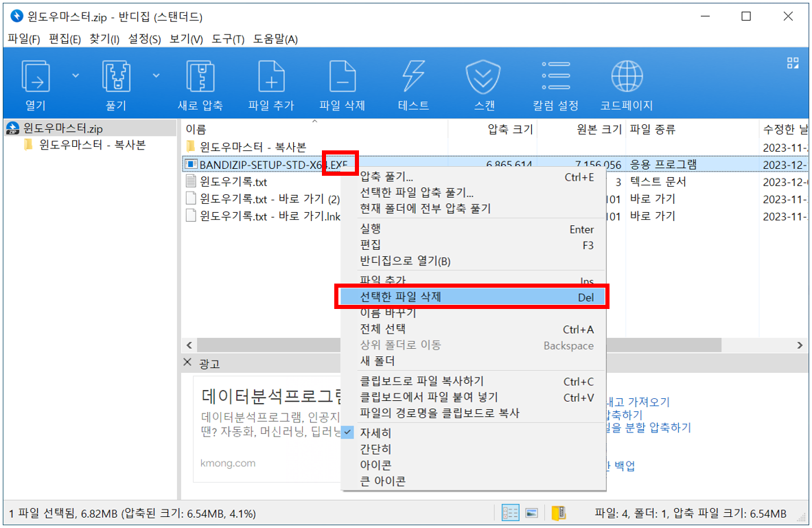Open the 데이터분석프로그램 ad headline
This screenshot has height=528, width=812.
tap(271, 396)
